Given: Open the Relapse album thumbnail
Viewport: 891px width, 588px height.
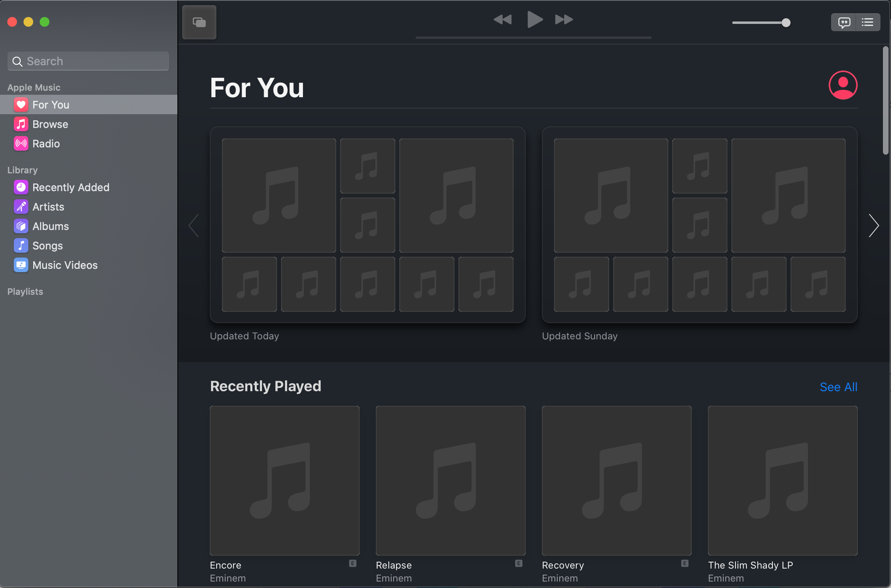Looking at the screenshot, I should coord(450,480).
